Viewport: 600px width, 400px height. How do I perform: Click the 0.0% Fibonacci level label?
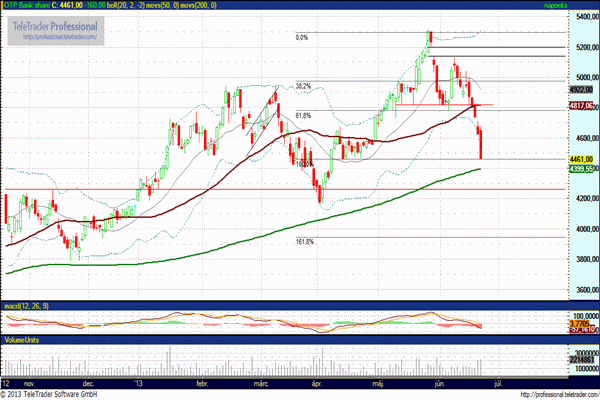(x=301, y=38)
